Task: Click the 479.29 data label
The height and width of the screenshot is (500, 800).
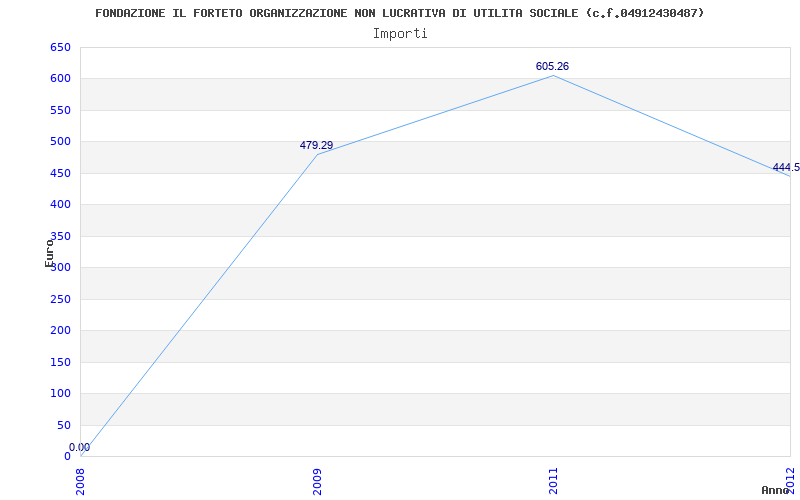Action: 316,145
